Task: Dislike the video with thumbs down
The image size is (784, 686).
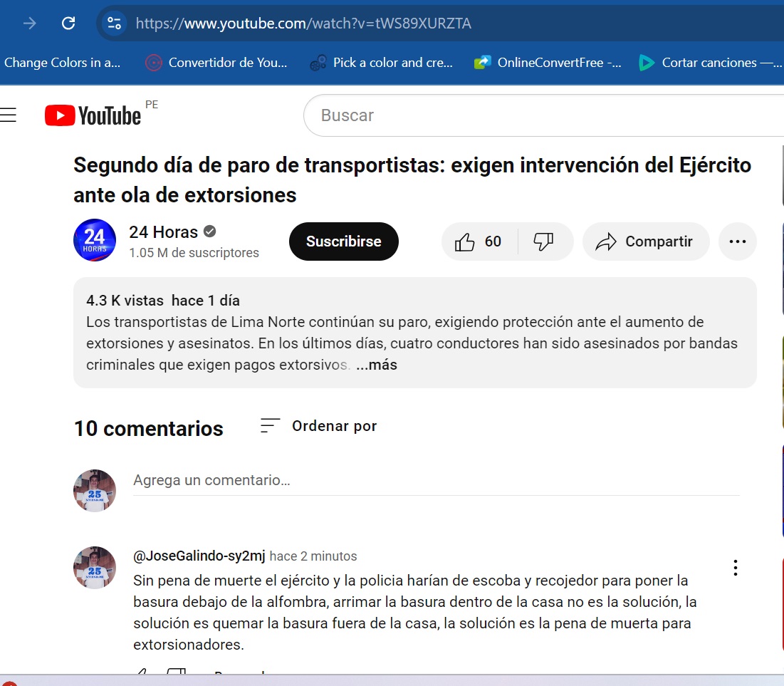Action: click(544, 241)
